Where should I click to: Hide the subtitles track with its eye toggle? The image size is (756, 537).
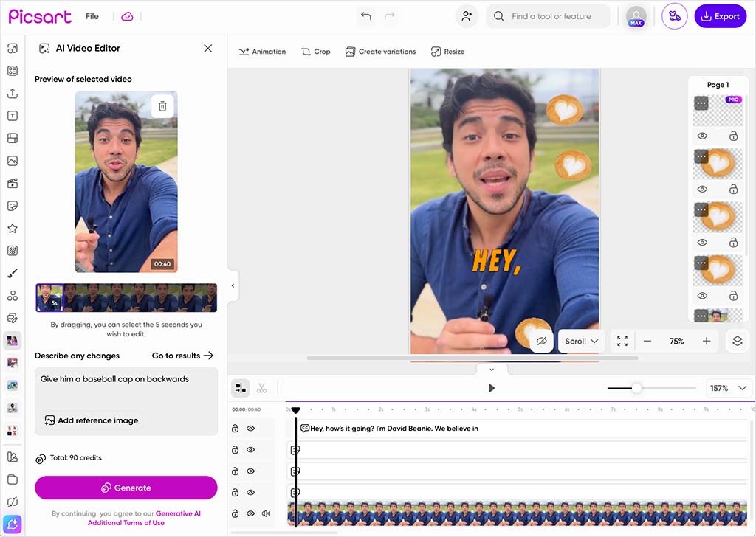pyautogui.click(x=250, y=428)
